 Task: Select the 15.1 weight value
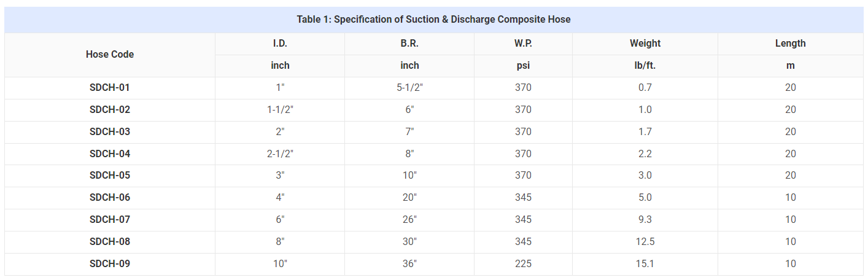coord(645,264)
